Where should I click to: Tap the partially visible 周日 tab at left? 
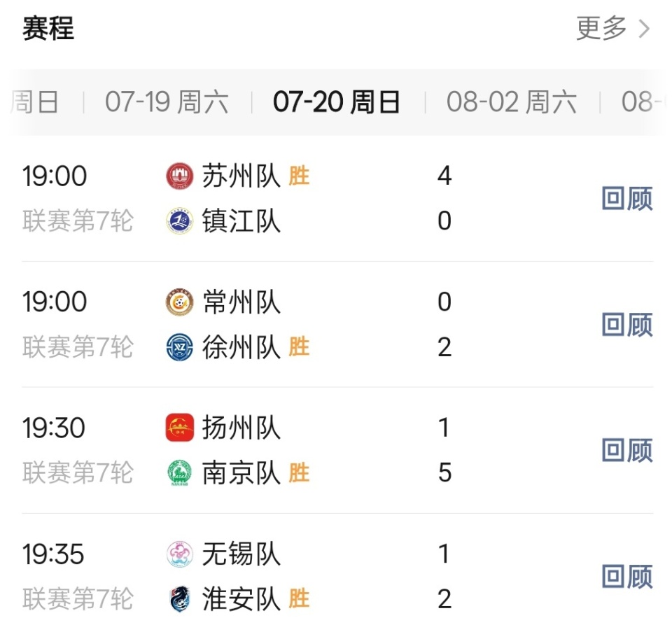click(35, 102)
